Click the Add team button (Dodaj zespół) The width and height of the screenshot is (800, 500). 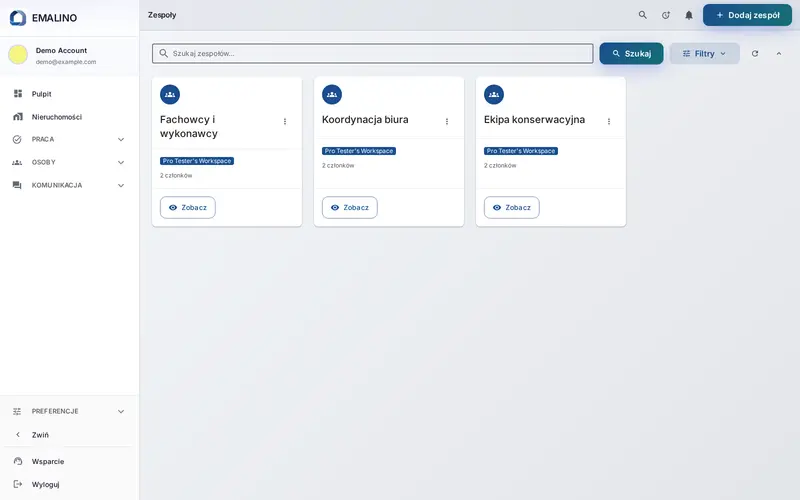pyautogui.click(x=747, y=15)
